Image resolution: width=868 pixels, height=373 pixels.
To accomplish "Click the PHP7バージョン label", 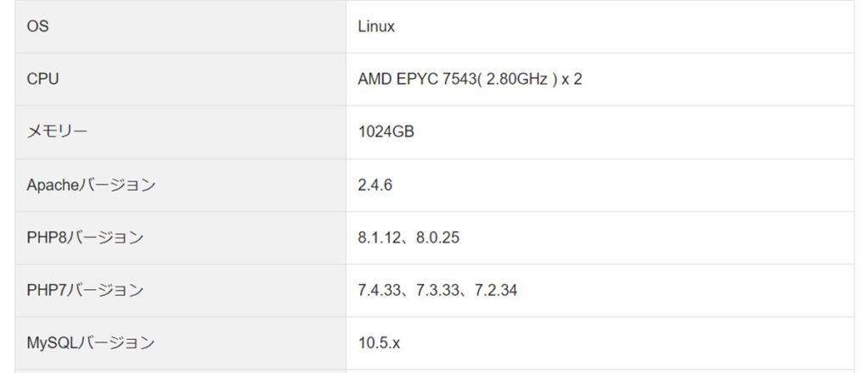I will tap(85, 290).
